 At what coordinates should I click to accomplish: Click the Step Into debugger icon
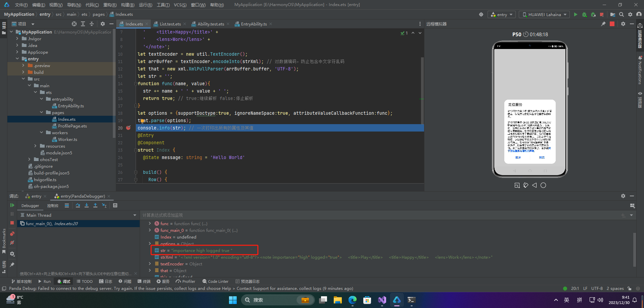pyautogui.click(x=87, y=205)
